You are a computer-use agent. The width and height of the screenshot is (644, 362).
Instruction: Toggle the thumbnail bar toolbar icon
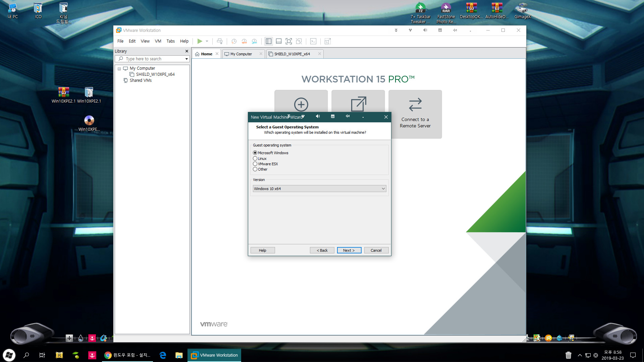pyautogui.click(x=279, y=41)
